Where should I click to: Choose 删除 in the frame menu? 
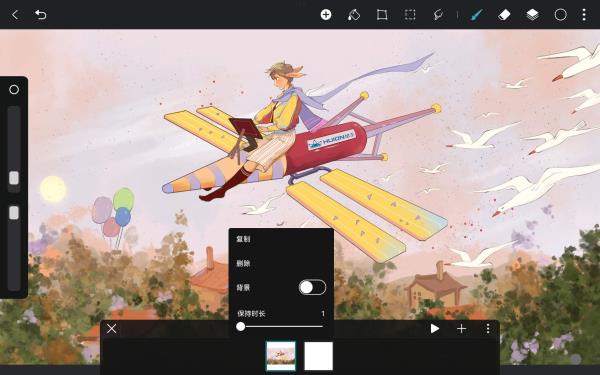click(243, 263)
